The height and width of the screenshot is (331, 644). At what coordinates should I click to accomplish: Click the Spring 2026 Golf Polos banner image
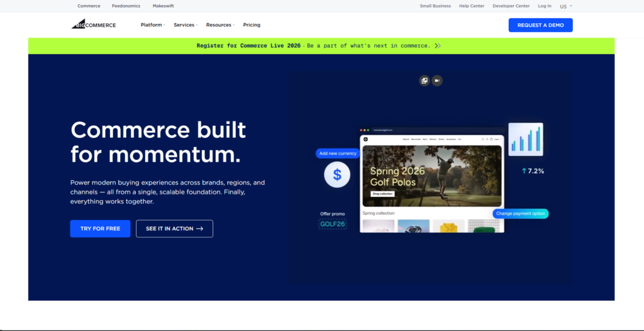431,176
